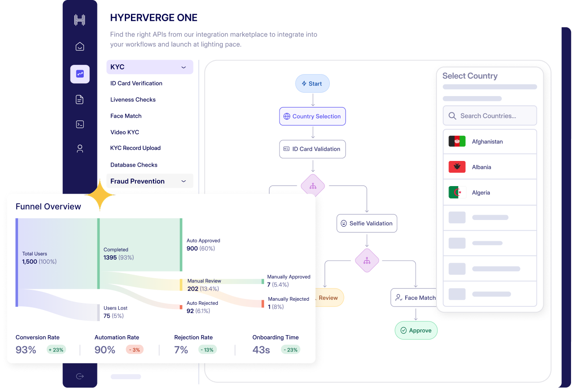Screen dimensions: 575x392
Task: Open the terminal console icon in sidebar
Action: (80, 124)
